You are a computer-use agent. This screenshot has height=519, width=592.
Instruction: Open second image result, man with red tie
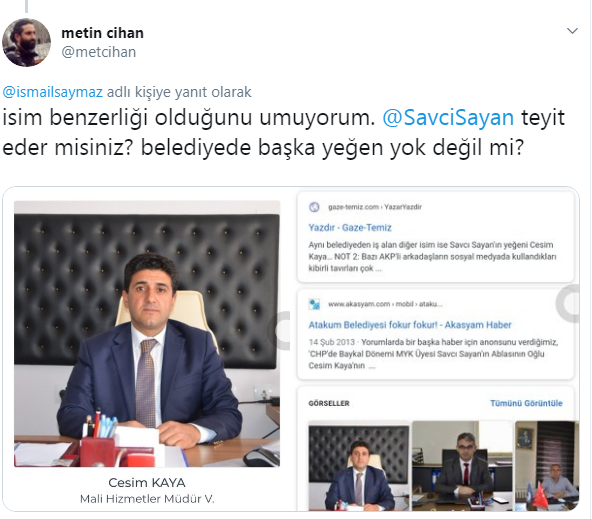[462, 466]
